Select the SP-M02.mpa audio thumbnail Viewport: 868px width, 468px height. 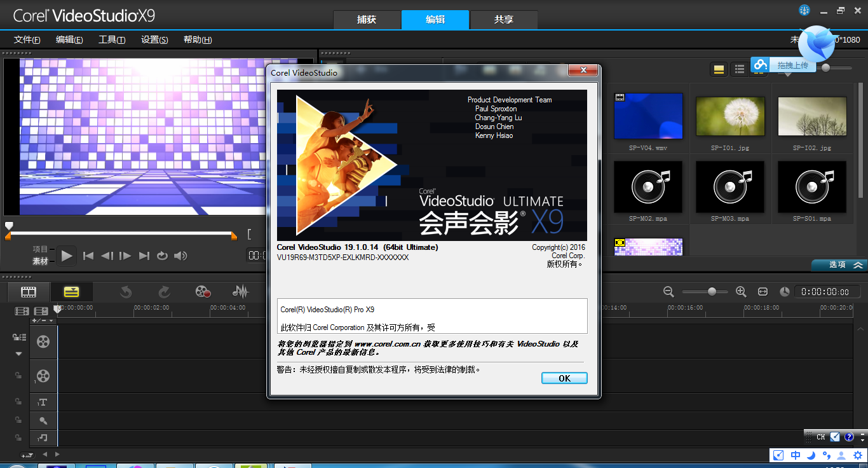[x=648, y=186]
